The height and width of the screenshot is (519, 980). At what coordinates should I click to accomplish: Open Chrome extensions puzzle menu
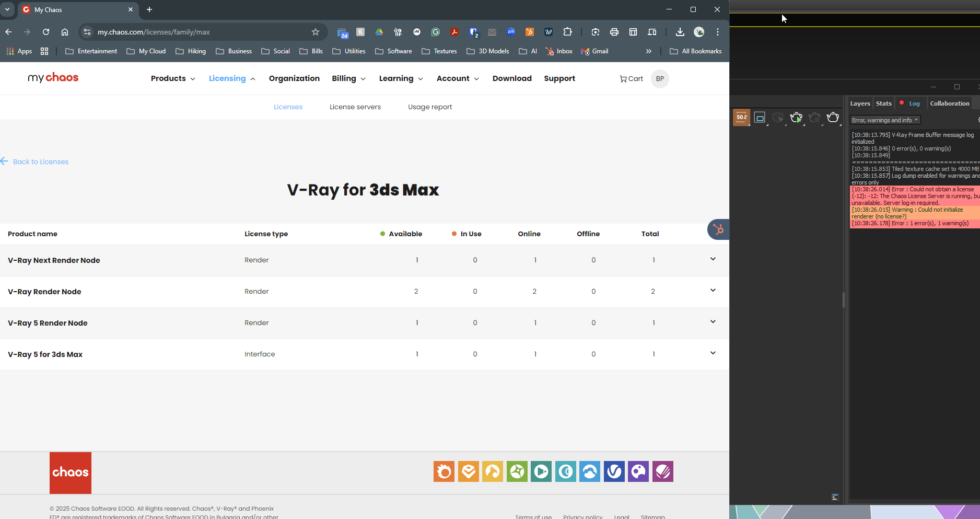pyautogui.click(x=567, y=32)
